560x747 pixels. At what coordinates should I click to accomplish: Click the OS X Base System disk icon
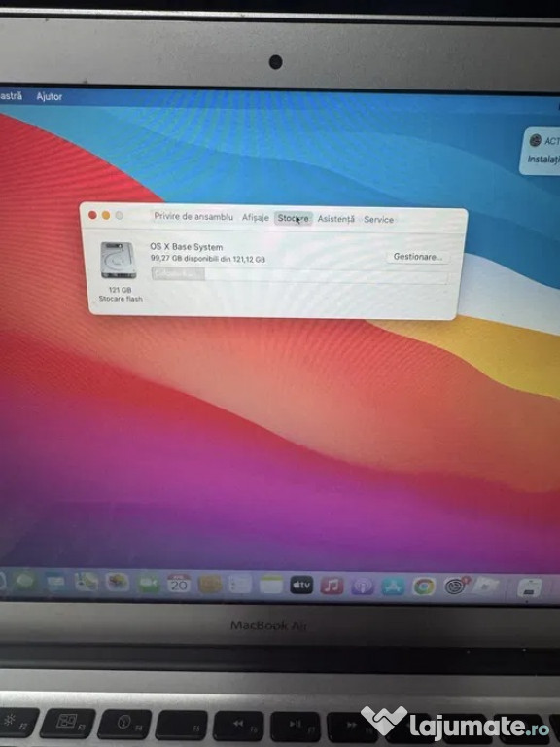click(x=119, y=260)
